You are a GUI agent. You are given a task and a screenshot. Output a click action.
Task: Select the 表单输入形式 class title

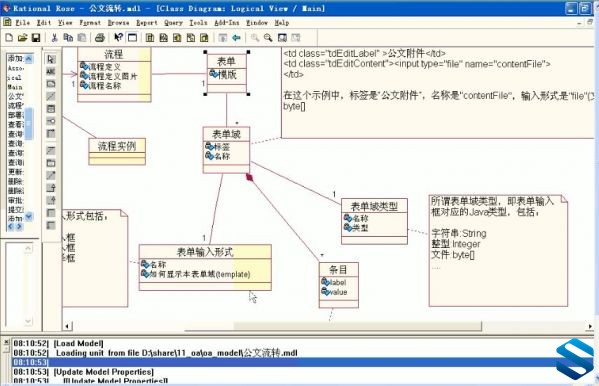205,252
